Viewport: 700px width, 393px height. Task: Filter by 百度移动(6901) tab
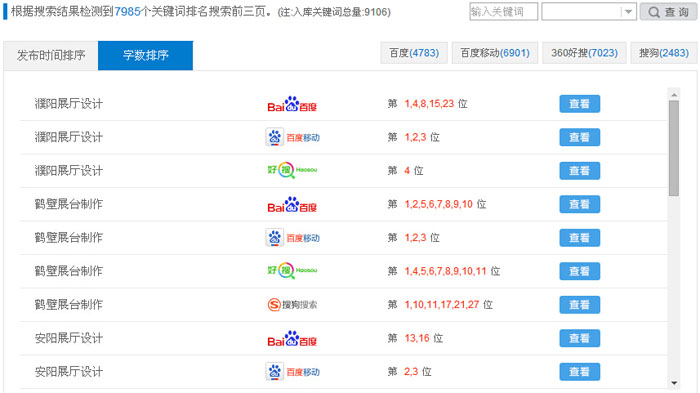click(x=495, y=53)
